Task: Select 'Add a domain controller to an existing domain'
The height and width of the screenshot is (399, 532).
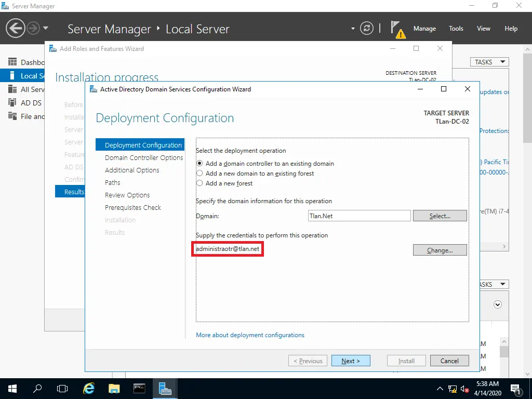Action: (200, 164)
